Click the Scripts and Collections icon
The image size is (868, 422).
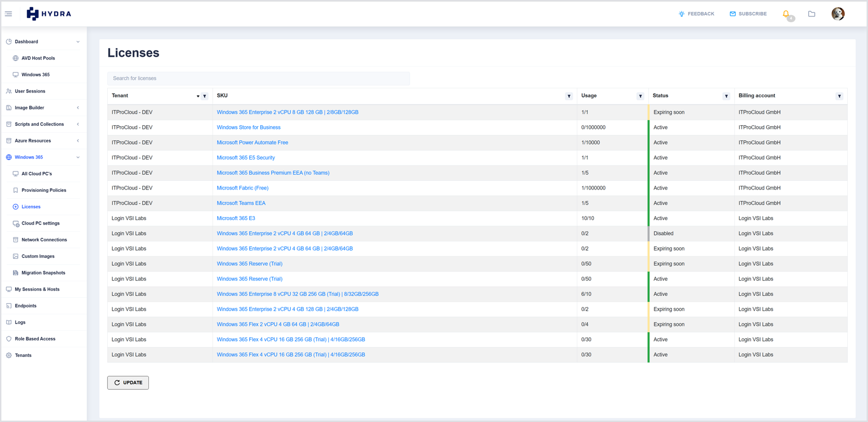click(x=9, y=124)
